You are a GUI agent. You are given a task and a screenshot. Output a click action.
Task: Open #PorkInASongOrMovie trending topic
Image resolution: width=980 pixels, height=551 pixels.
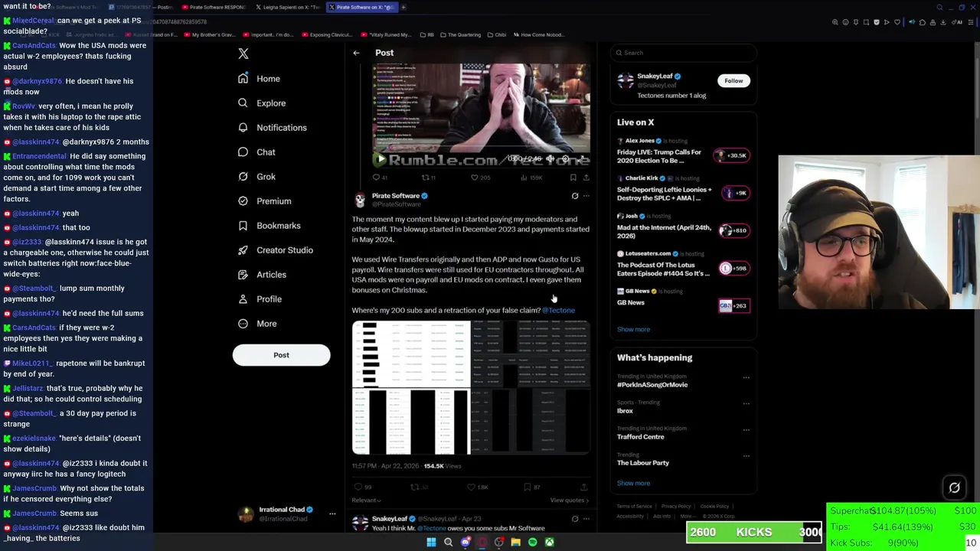point(652,384)
